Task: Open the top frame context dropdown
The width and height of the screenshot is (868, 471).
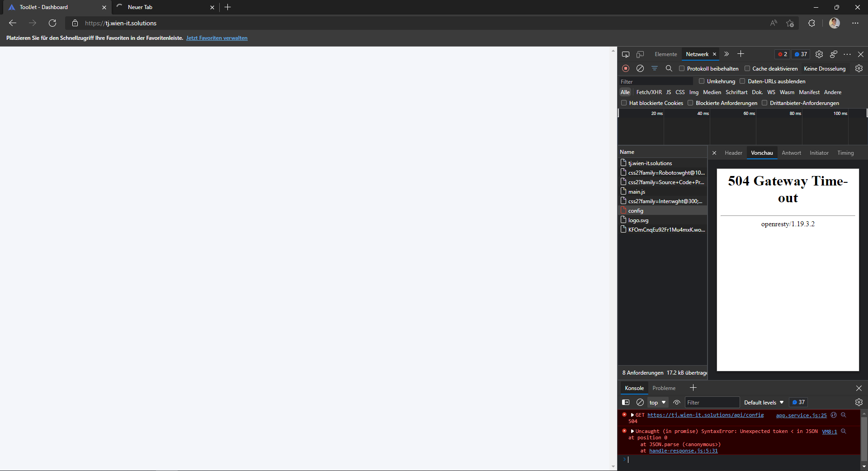Action: pyautogui.click(x=657, y=402)
